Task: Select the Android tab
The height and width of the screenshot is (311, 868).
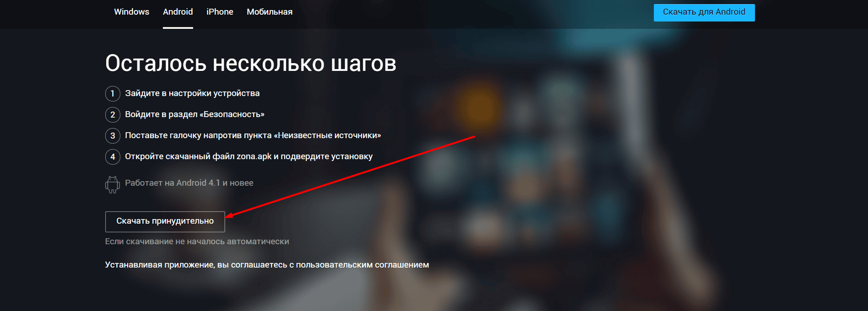Action: 178,12
